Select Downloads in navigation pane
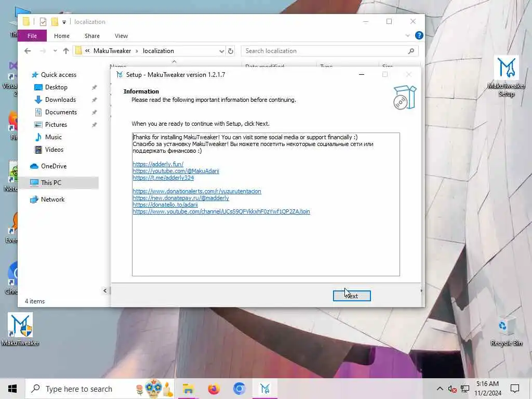 tap(60, 99)
